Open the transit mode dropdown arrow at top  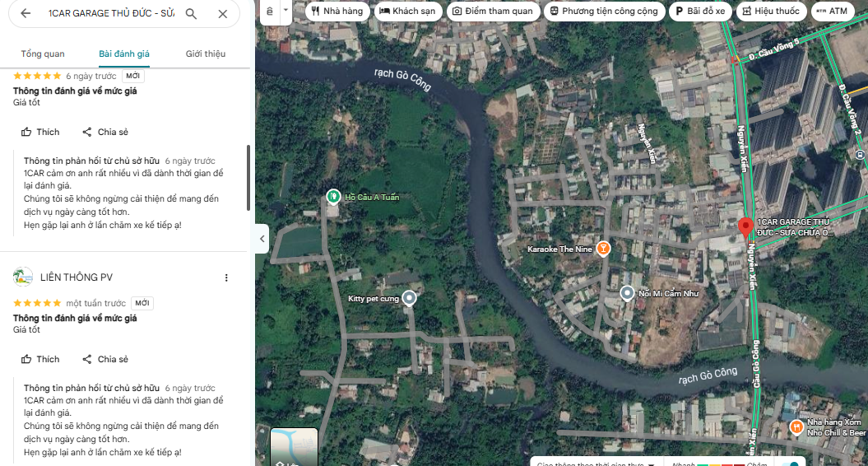click(x=285, y=10)
